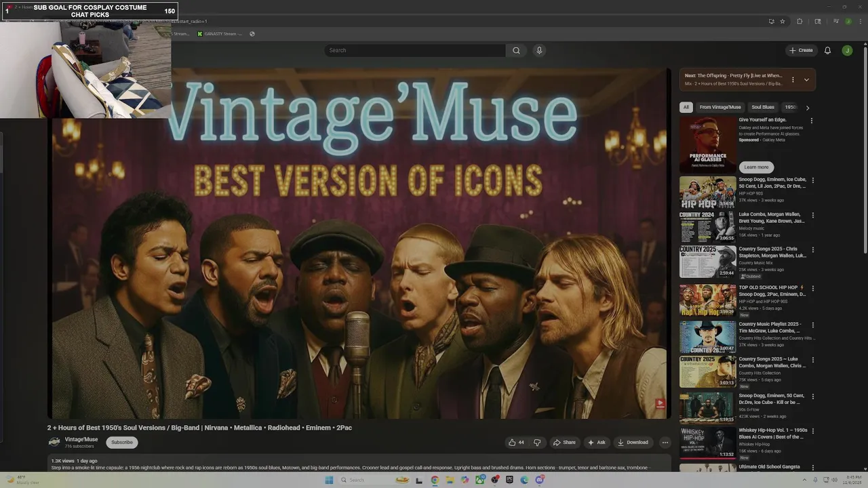Open YouTube notifications bell
The width and height of the screenshot is (868, 488).
click(827, 50)
